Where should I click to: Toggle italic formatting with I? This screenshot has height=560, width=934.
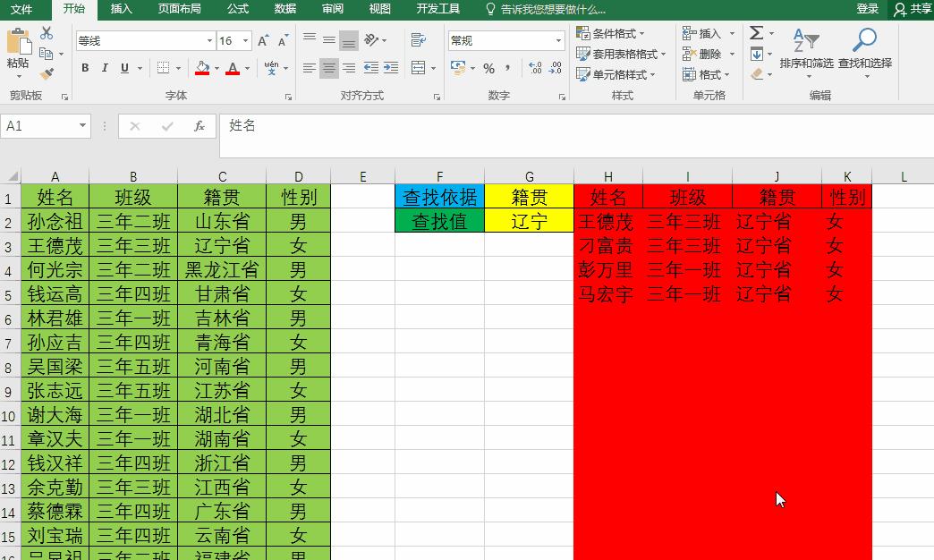105,66
